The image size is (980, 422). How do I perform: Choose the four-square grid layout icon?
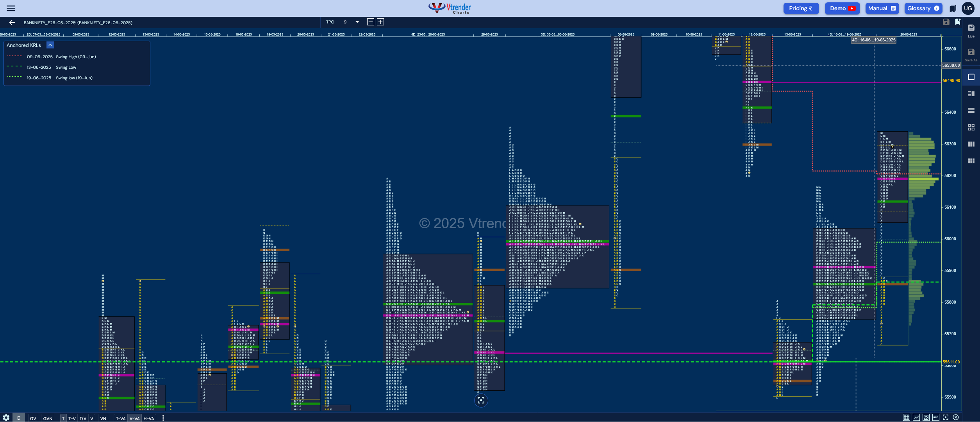pyautogui.click(x=971, y=127)
